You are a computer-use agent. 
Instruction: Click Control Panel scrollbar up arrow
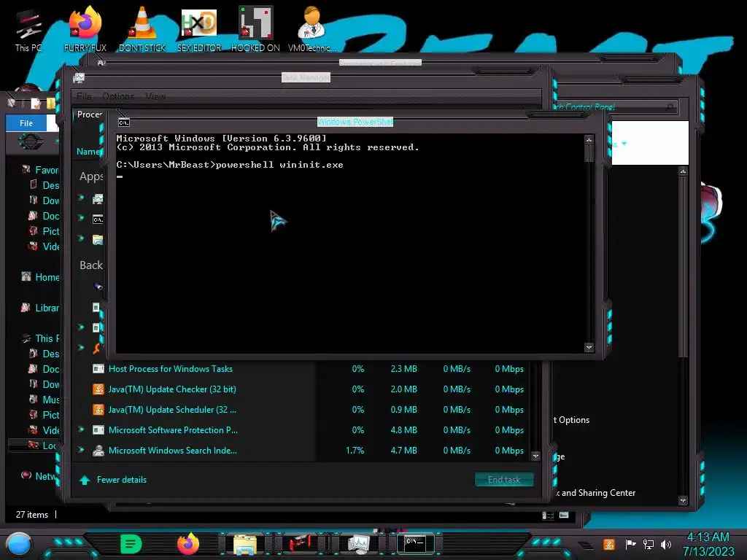[683, 171]
